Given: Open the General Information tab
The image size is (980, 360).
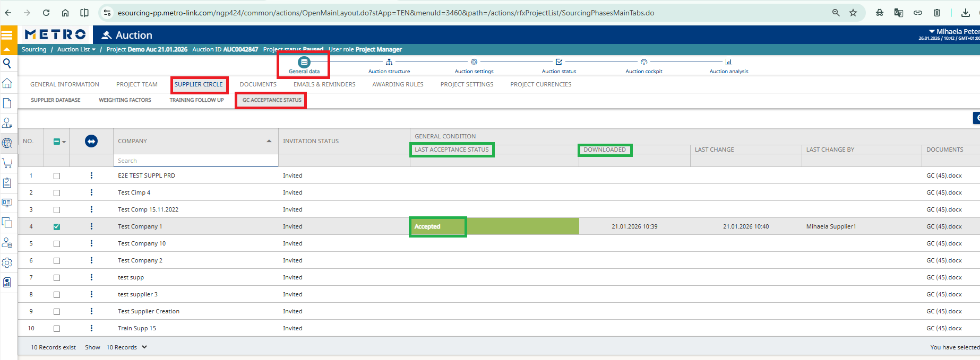Looking at the screenshot, I should [65, 84].
